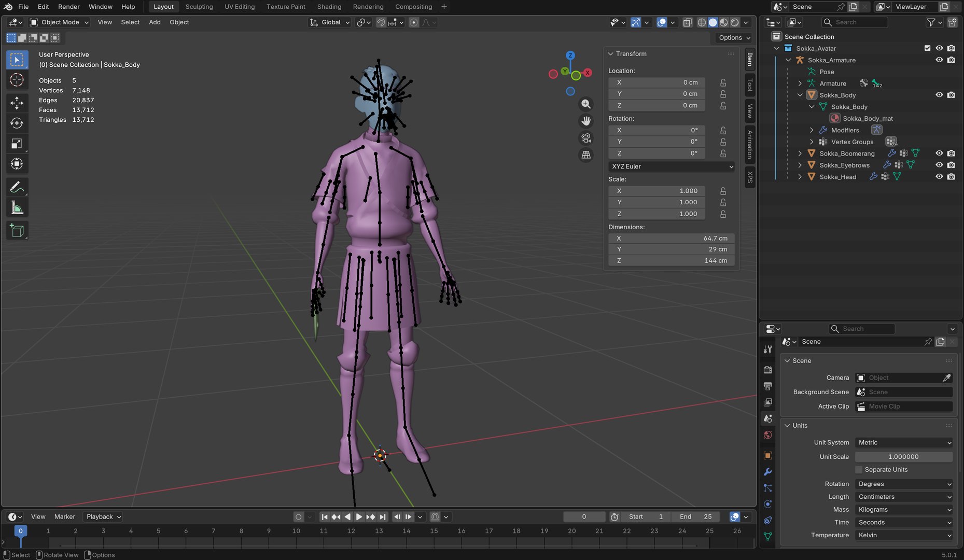Toggle camera view icon in viewport
This screenshot has width=964, height=560.
(585, 138)
